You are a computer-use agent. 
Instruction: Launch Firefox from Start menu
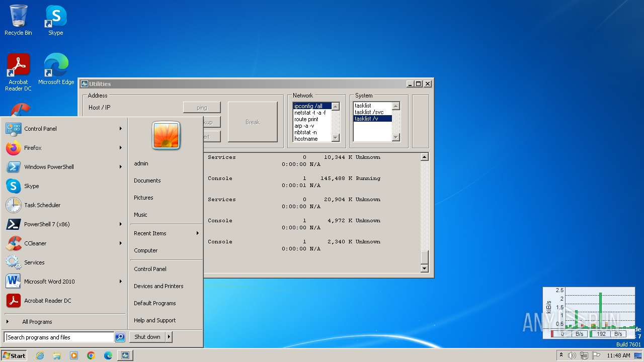(64, 148)
